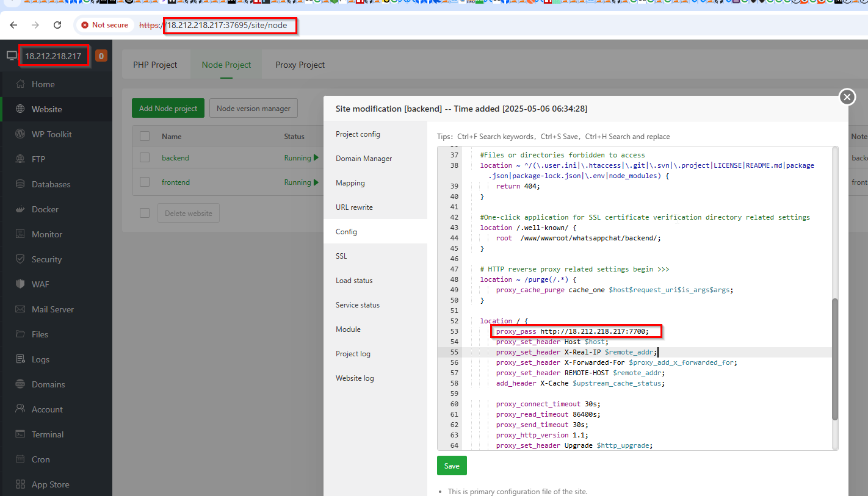The height and width of the screenshot is (496, 868).
Task: Switch to the PHP Project tab
Action: [155, 65]
